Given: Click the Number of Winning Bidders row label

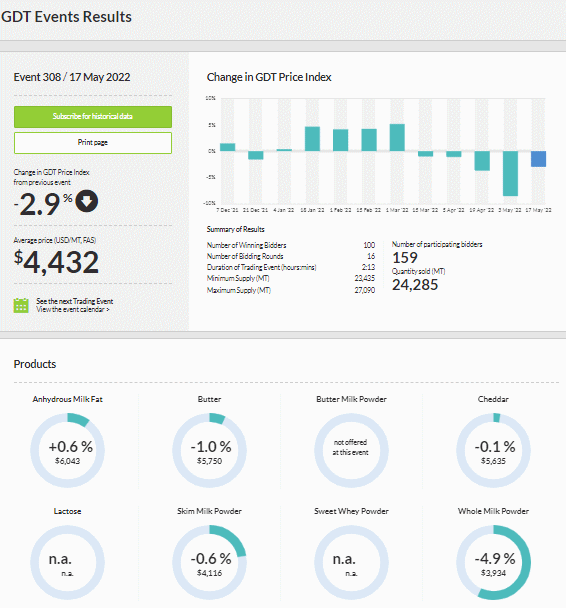Looking at the screenshot, I should tap(247, 245).
